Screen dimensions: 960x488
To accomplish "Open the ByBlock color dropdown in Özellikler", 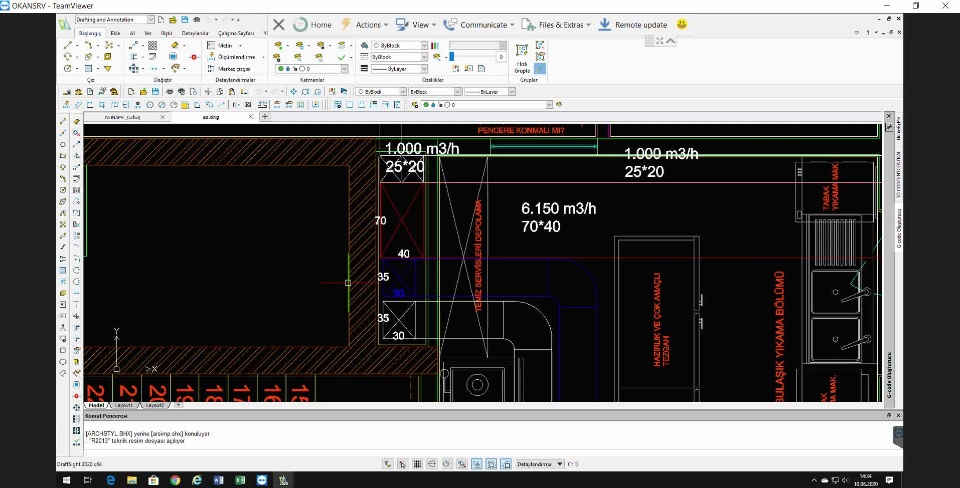I will (424, 45).
